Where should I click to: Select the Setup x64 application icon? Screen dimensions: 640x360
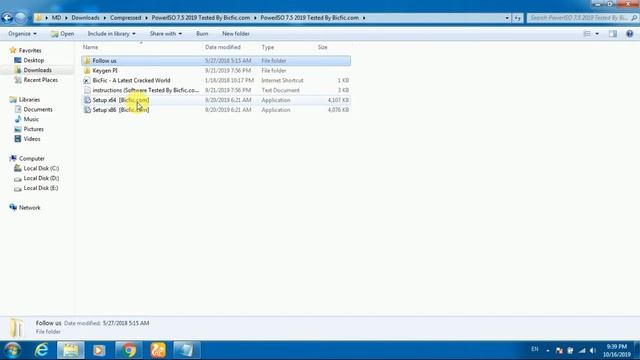pyautogui.click(x=87, y=100)
